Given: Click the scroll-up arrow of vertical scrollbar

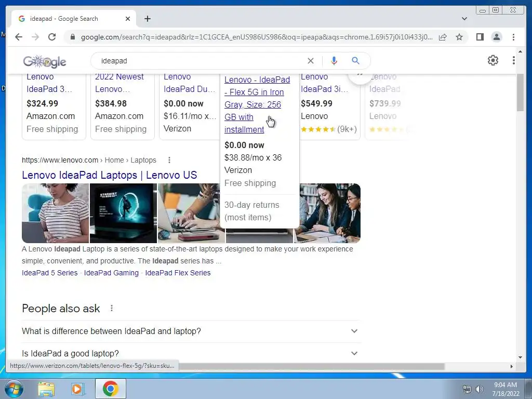Looking at the screenshot, I should pyautogui.click(x=520, y=51).
